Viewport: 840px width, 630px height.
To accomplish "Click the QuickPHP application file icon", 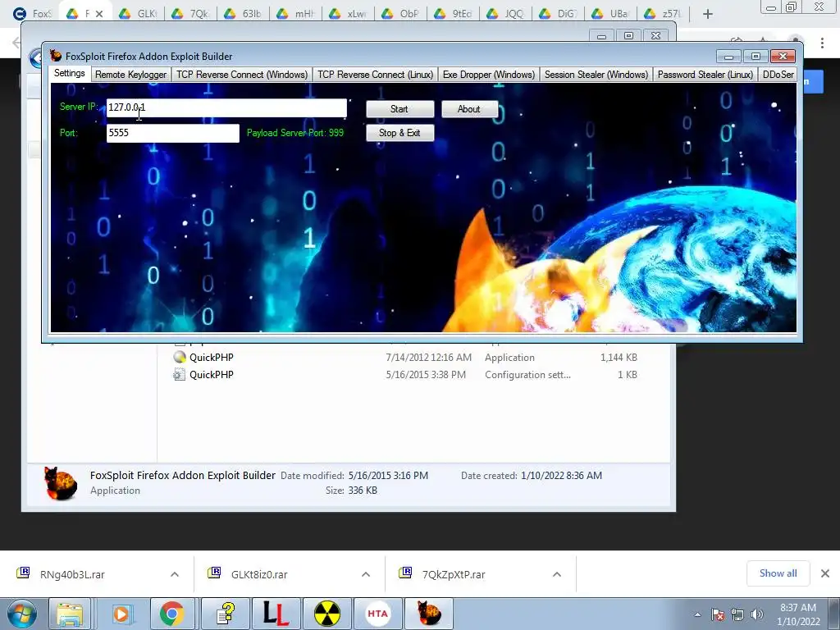I will tap(180, 358).
